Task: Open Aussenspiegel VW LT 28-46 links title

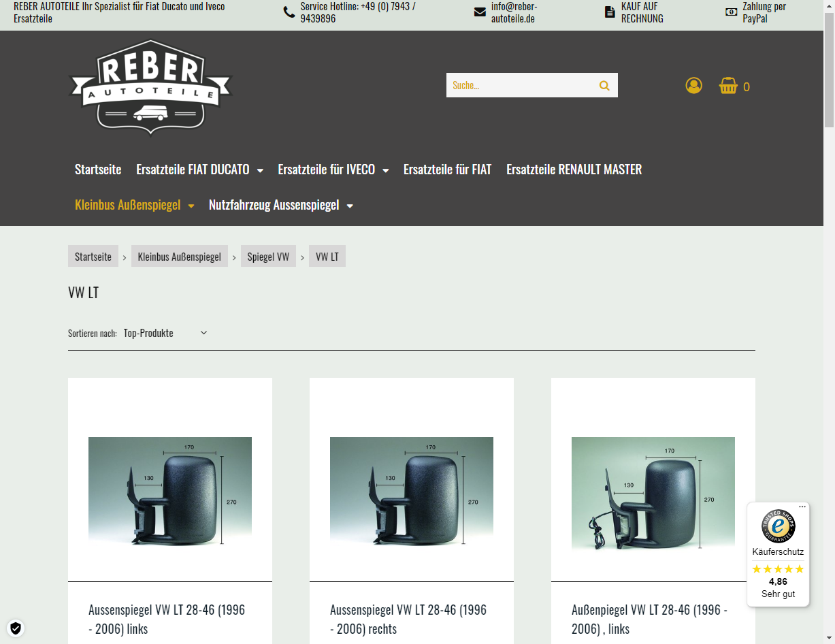Action: click(167, 619)
